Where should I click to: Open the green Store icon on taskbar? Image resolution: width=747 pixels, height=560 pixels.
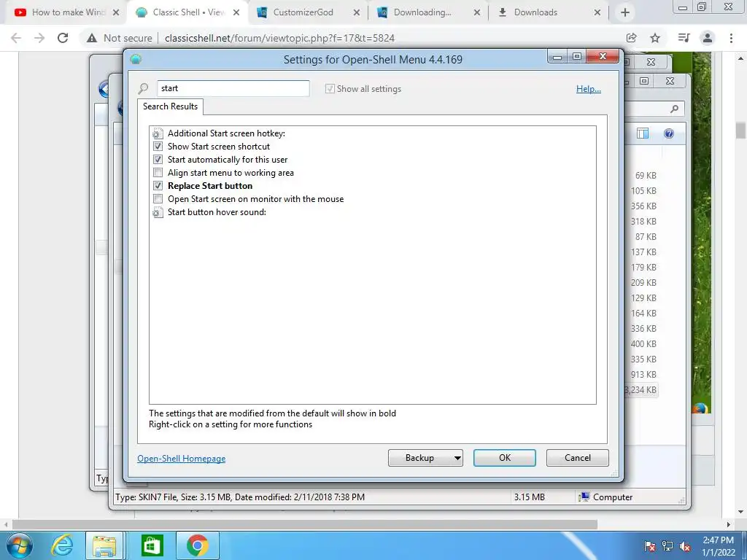click(x=152, y=545)
